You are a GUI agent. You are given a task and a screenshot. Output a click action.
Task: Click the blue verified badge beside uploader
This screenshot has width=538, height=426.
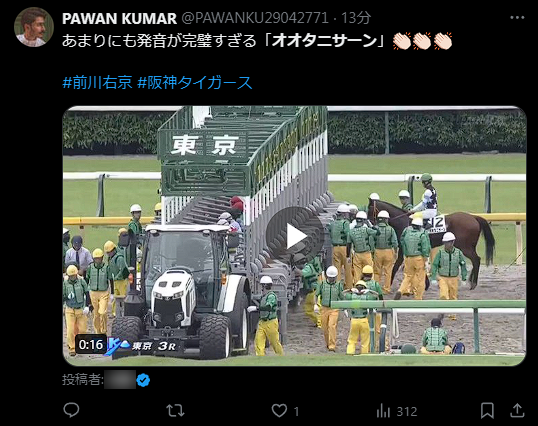point(143,380)
